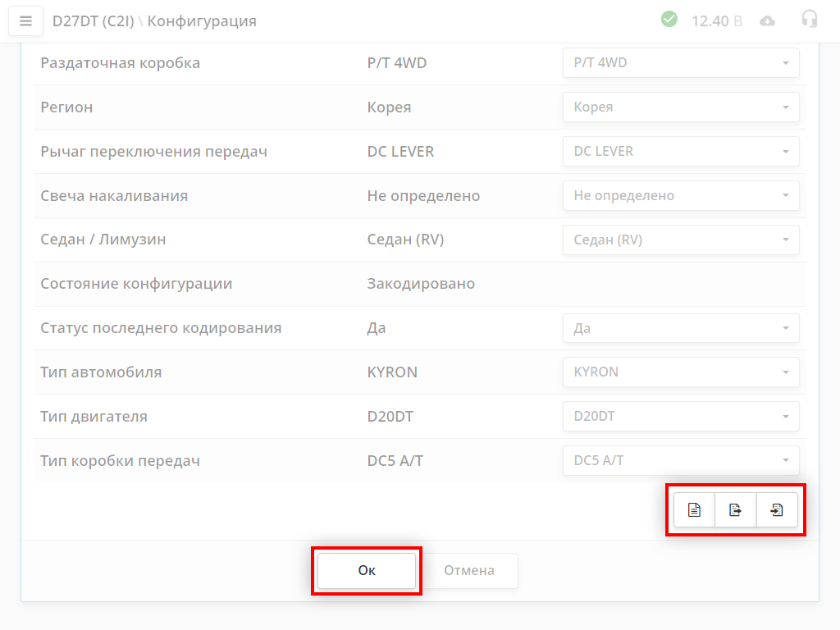Open the Рычаг переключения передач dropdown
The width and height of the screenshot is (840, 630).
tap(681, 152)
